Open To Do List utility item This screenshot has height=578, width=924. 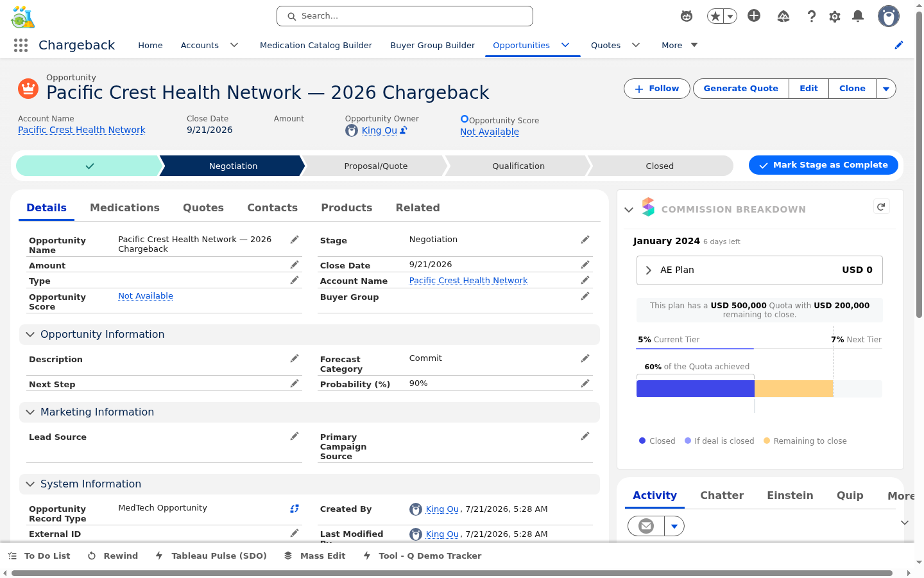(x=39, y=556)
